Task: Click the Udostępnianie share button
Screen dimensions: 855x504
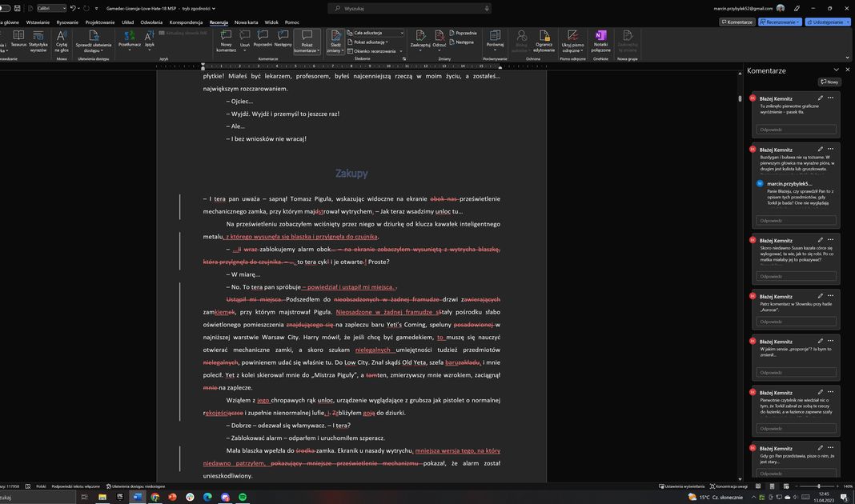Action: click(827, 22)
